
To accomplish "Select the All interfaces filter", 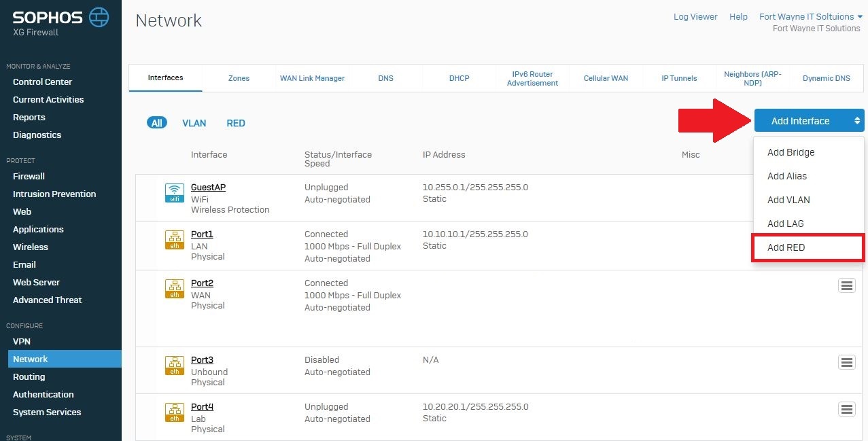I will [157, 123].
